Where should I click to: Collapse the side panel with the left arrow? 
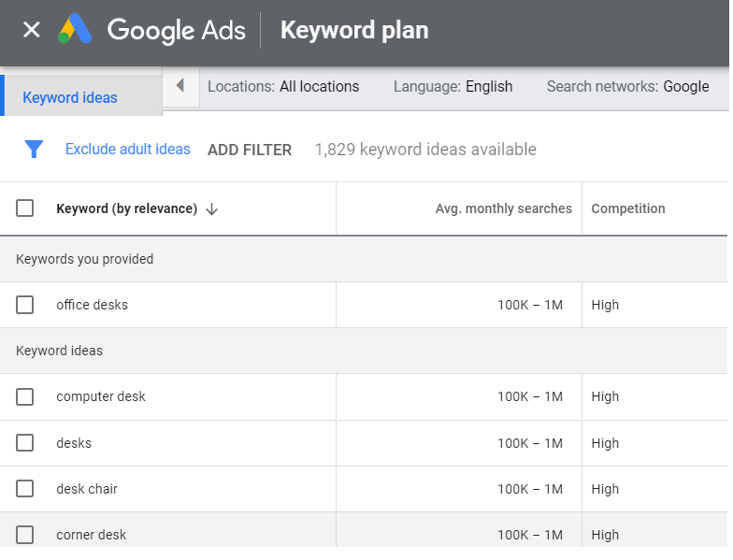click(180, 86)
